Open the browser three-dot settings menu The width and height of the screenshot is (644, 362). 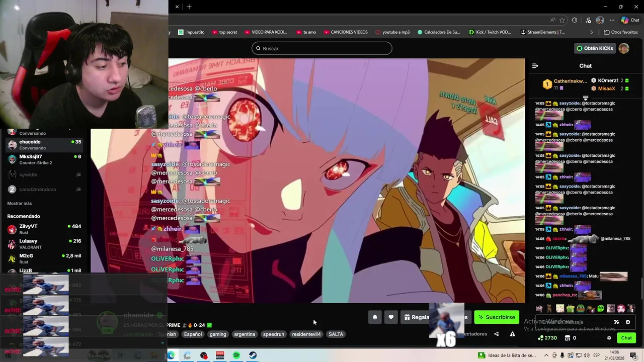pos(612,20)
